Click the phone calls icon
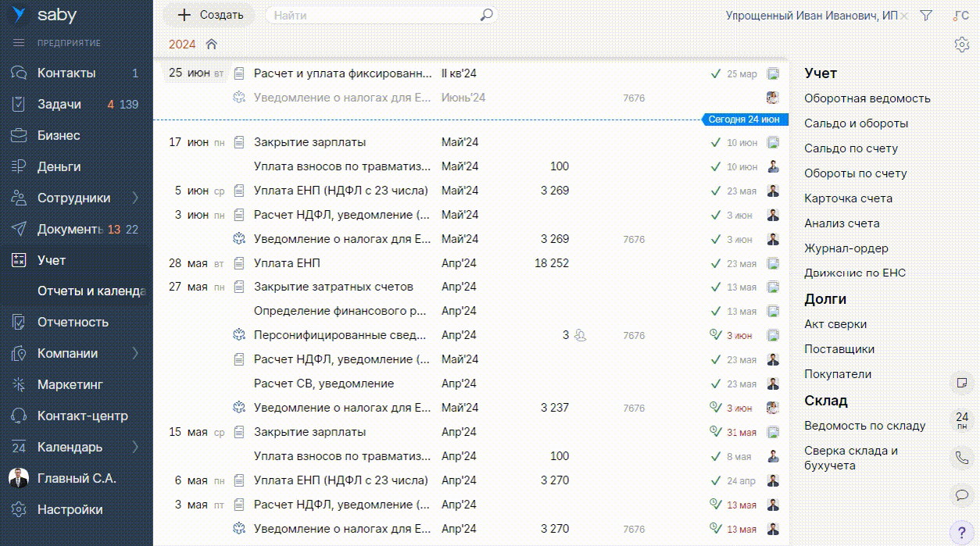The height and width of the screenshot is (546, 980). coord(961,458)
